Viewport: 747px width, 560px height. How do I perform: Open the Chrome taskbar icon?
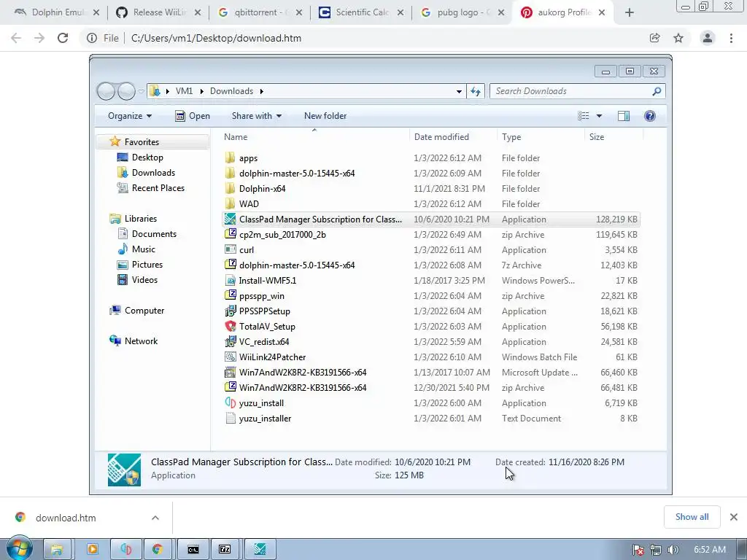click(158, 550)
